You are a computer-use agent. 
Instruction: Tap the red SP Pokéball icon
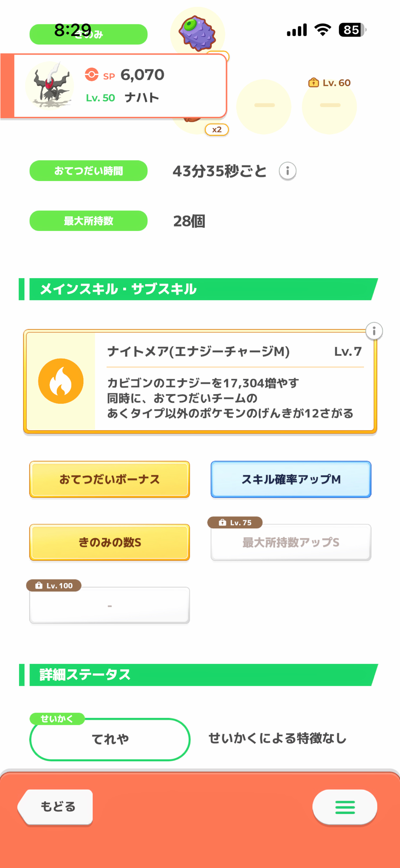92,75
